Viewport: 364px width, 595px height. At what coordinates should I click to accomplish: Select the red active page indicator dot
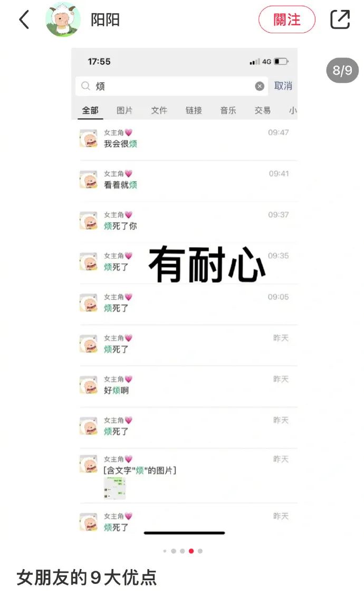(x=191, y=551)
